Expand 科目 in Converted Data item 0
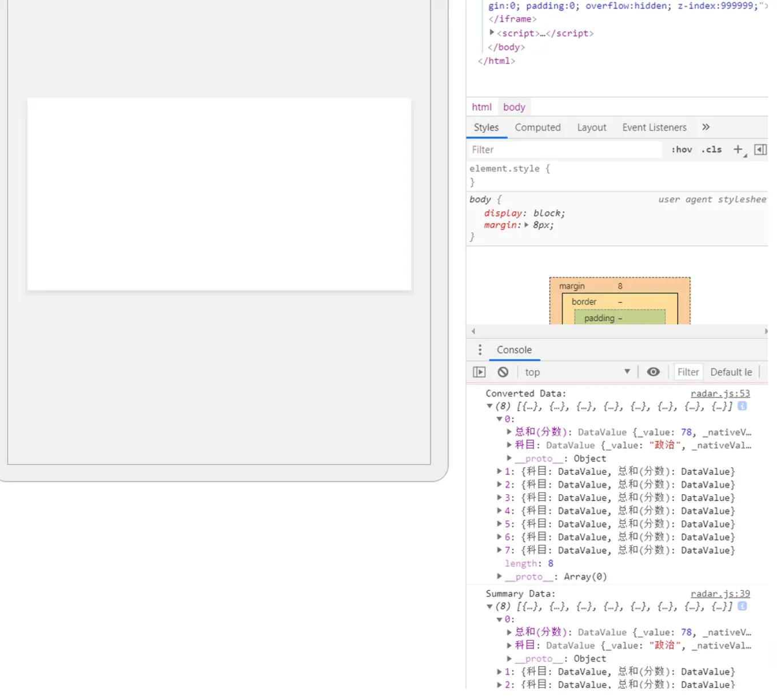 (509, 445)
